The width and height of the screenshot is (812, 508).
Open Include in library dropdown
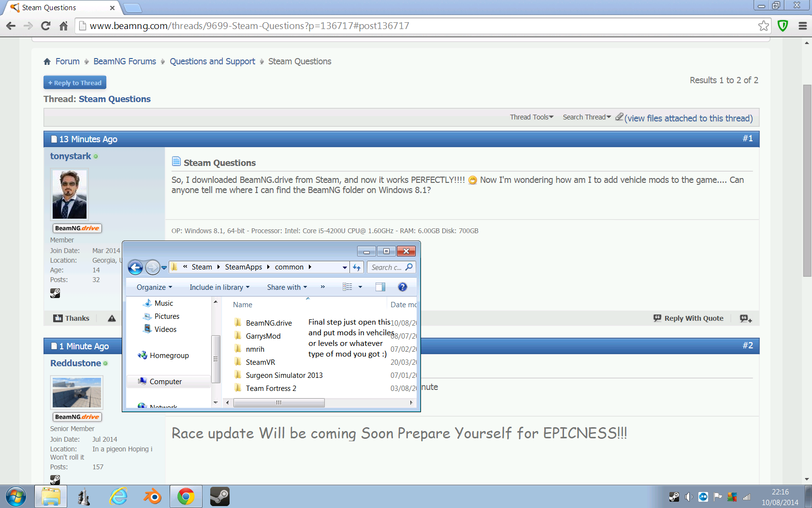219,287
